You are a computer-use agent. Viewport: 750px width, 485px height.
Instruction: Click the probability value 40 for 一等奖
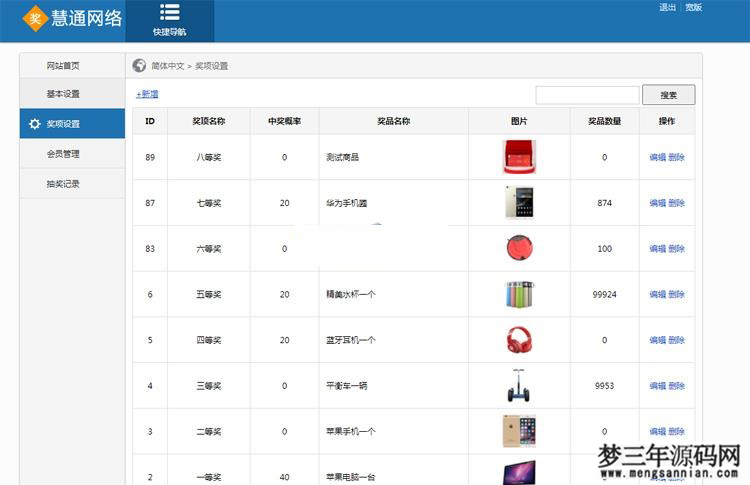(285, 477)
